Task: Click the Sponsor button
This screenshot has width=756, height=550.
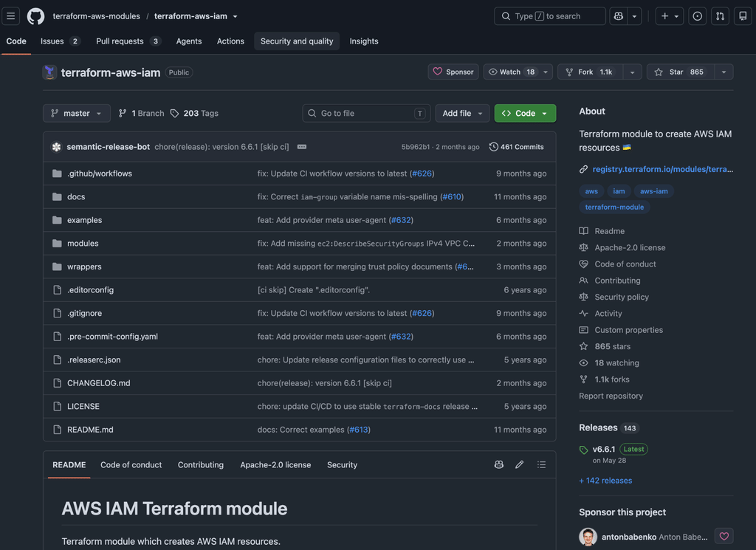Action: (x=453, y=72)
